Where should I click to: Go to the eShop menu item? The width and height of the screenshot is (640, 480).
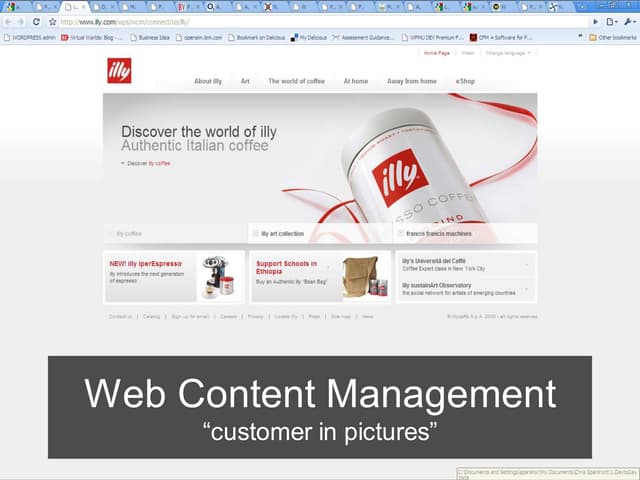(465, 81)
